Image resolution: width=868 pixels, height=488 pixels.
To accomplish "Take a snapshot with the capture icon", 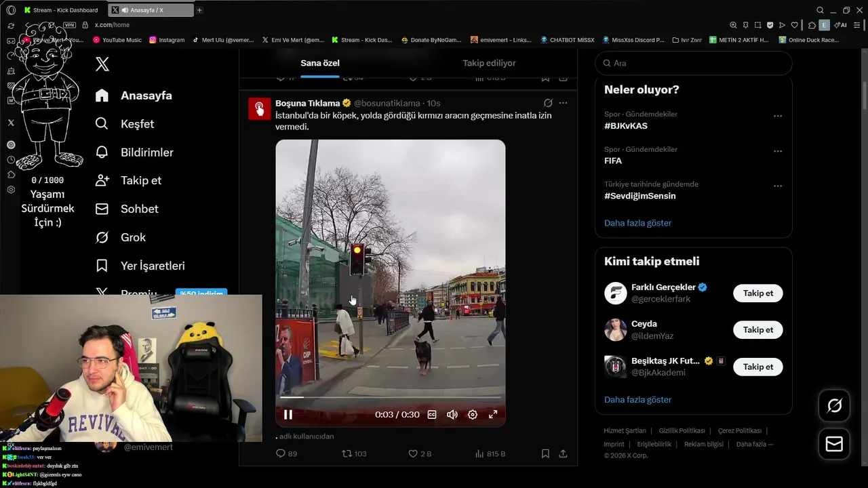I will click(757, 25).
